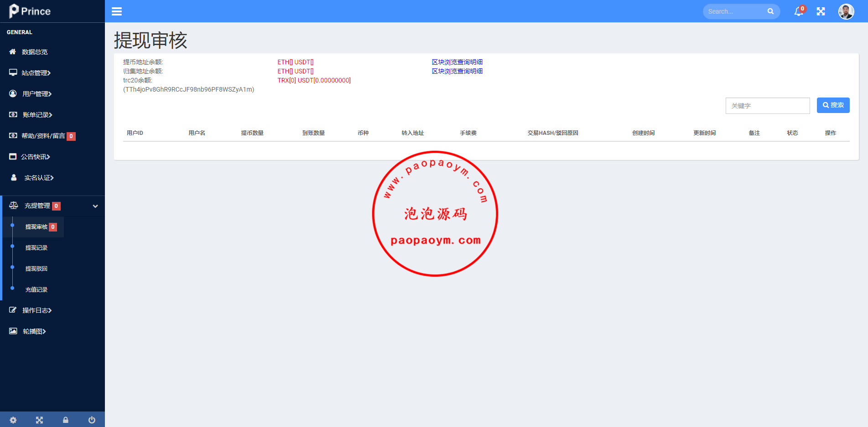Click the 到账数量 column header
The height and width of the screenshot is (427, 868).
tap(313, 133)
